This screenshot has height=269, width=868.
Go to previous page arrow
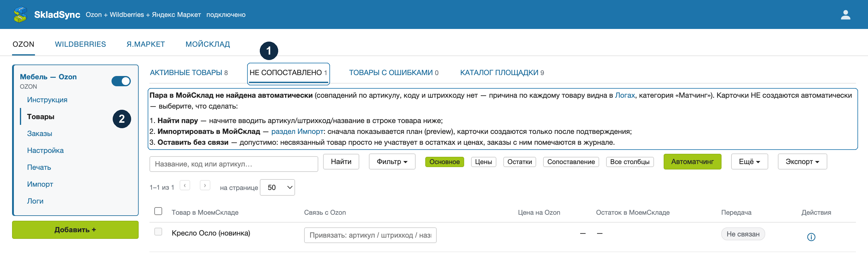(x=185, y=185)
